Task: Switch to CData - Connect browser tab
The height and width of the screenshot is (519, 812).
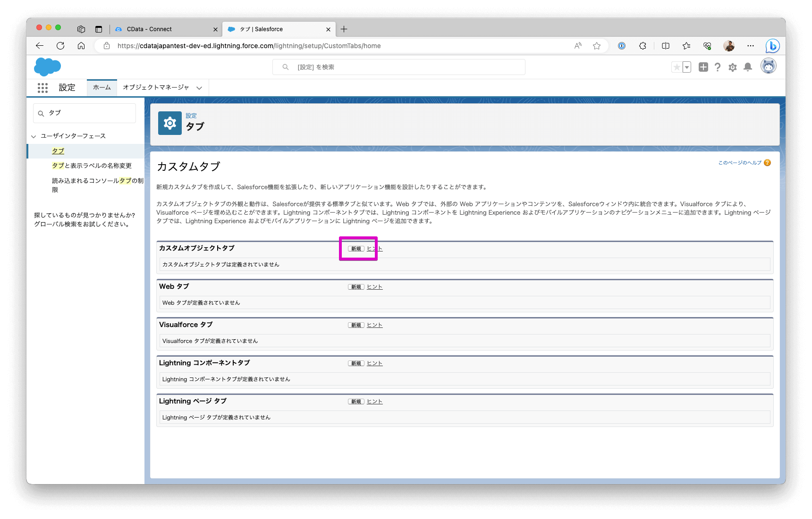Action: coord(167,29)
